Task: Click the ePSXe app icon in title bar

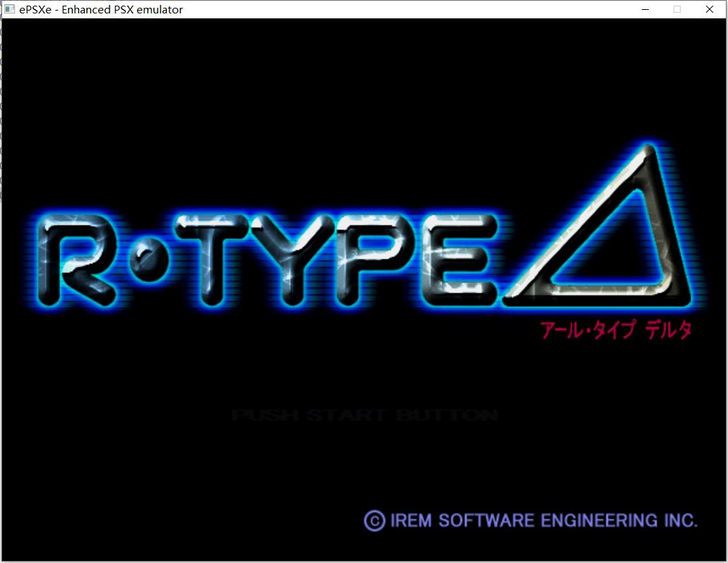Action: pyautogui.click(x=10, y=9)
